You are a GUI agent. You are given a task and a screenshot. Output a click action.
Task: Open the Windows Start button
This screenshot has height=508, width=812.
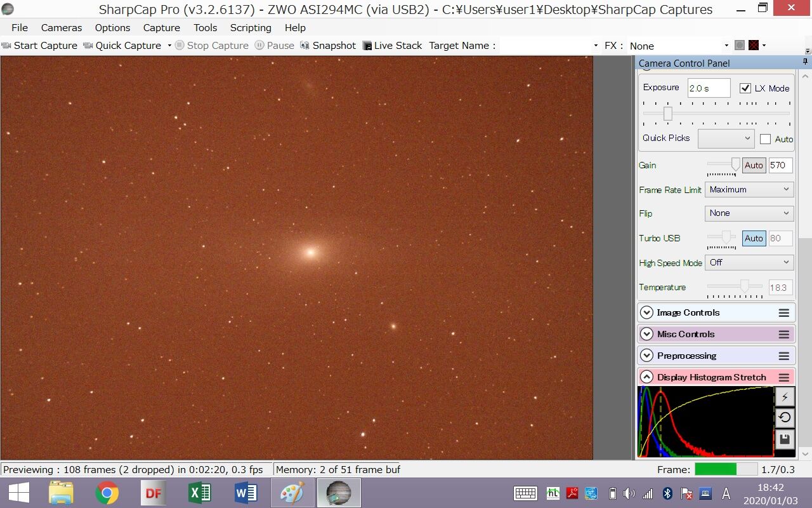coord(18,493)
